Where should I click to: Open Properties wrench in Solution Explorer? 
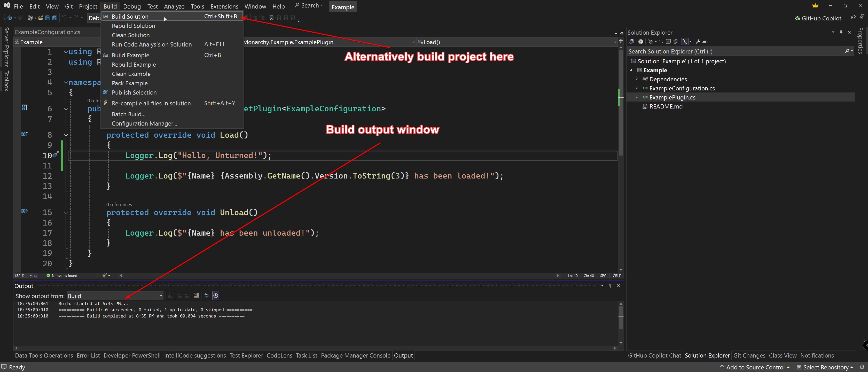point(698,41)
